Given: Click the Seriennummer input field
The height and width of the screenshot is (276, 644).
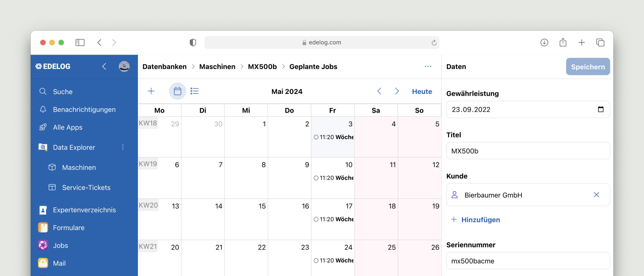Looking at the screenshot, I should [x=528, y=261].
